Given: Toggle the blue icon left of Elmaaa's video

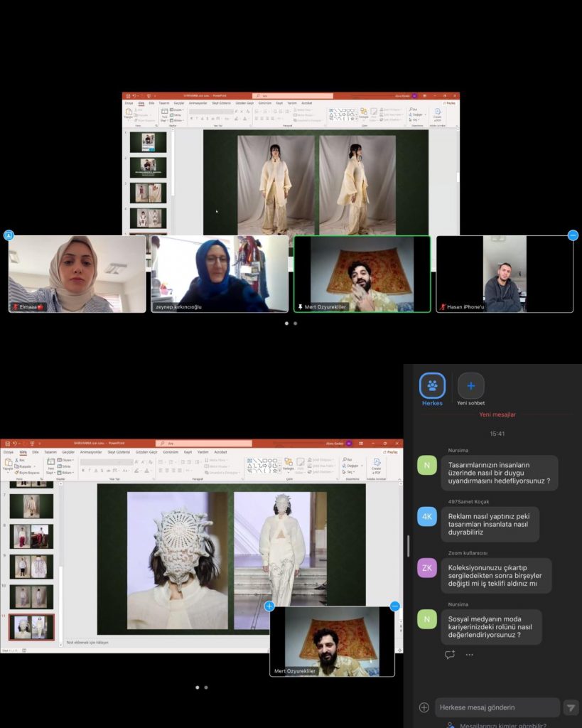Looking at the screenshot, I should (9, 235).
